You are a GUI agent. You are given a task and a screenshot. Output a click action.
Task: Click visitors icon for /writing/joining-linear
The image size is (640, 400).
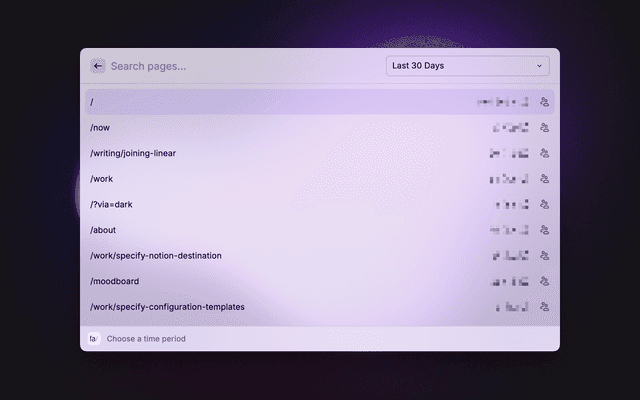(544, 153)
